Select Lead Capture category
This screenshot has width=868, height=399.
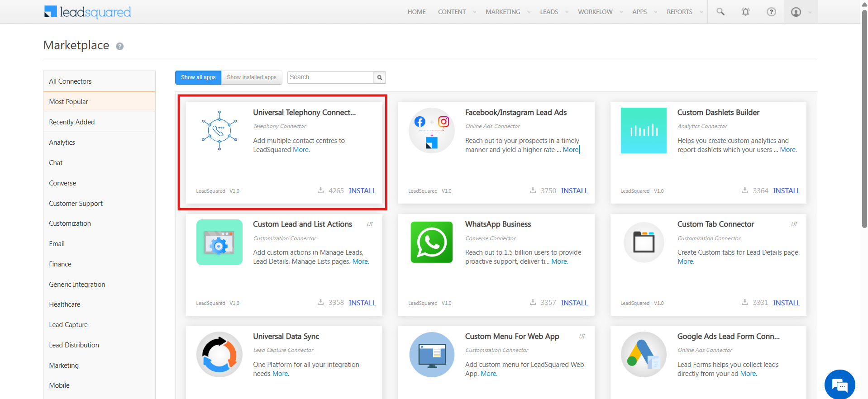tap(99, 325)
